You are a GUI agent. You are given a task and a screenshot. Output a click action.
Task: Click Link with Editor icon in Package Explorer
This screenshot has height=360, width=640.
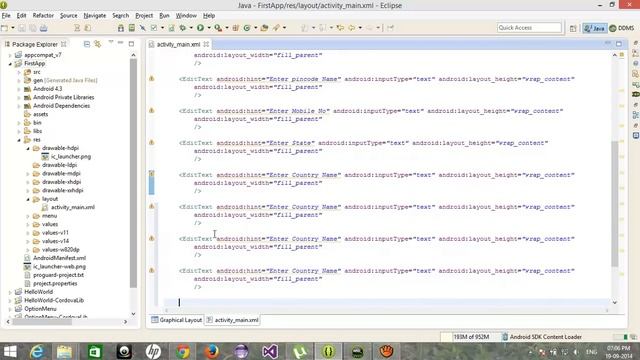click(98, 44)
